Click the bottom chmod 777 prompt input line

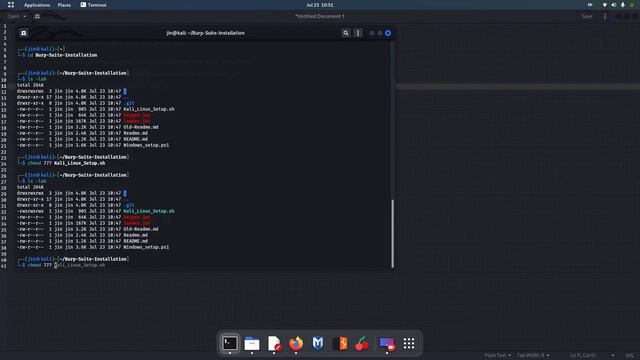tap(66, 265)
